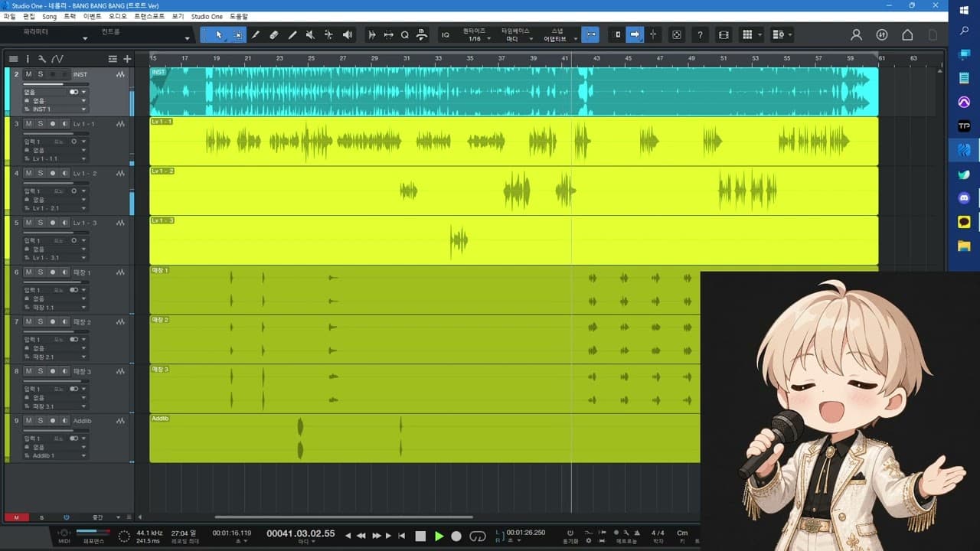
Task: Arm record on Lv 1 - 3 track
Action: click(x=53, y=223)
